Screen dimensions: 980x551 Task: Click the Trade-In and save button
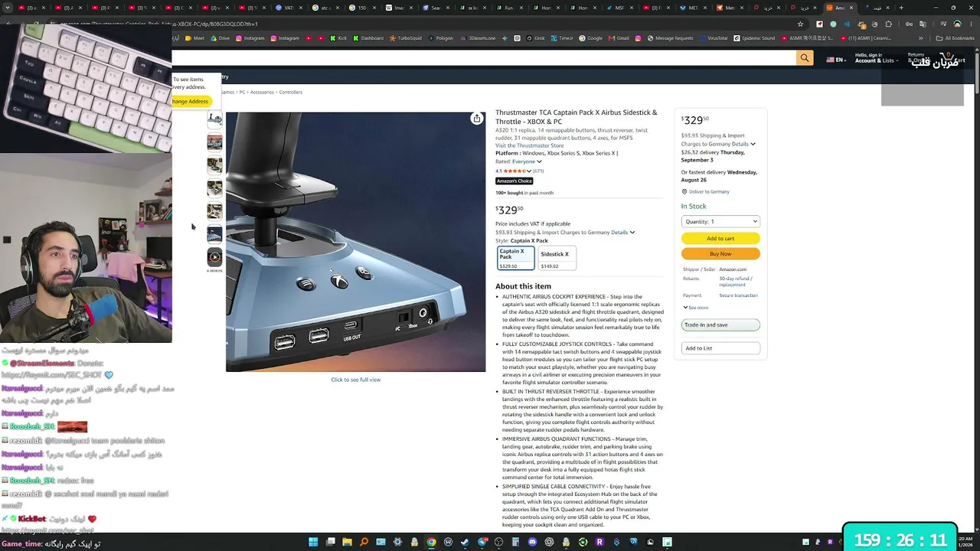click(x=720, y=325)
